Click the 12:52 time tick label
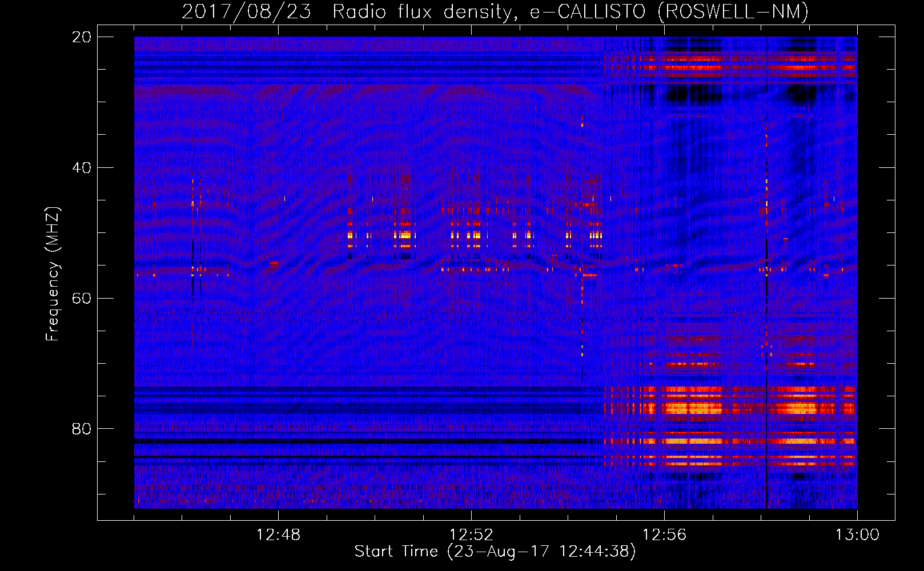Screen dimensions: 924x571 [471, 535]
